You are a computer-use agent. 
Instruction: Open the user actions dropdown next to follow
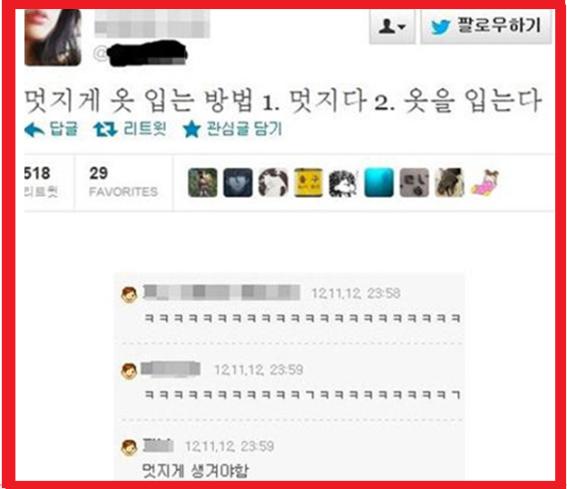click(x=392, y=26)
